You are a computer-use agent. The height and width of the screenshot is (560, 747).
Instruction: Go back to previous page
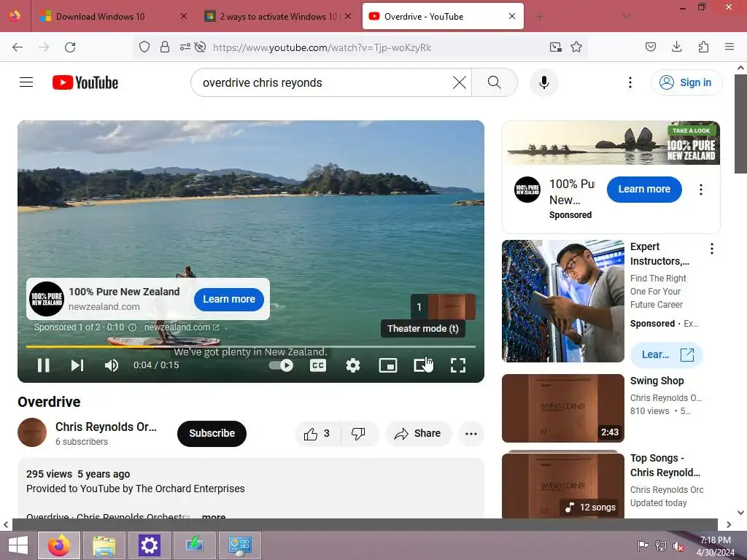pyautogui.click(x=18, y=47)
